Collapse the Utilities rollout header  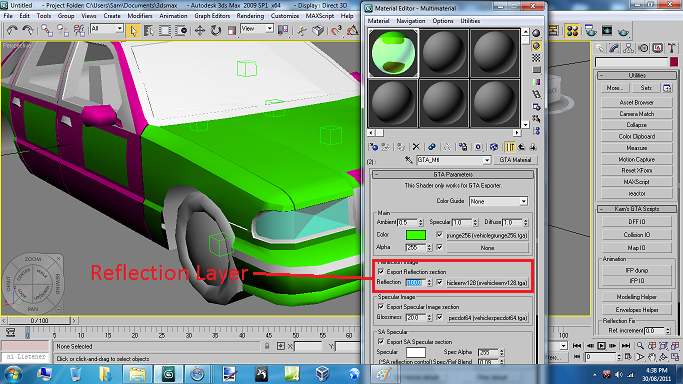coord(636,75)
